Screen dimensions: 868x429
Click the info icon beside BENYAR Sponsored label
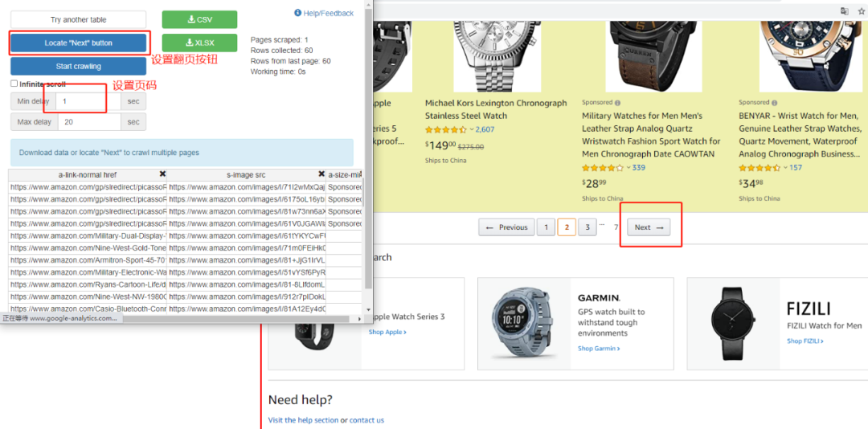(x=774, y=102)
